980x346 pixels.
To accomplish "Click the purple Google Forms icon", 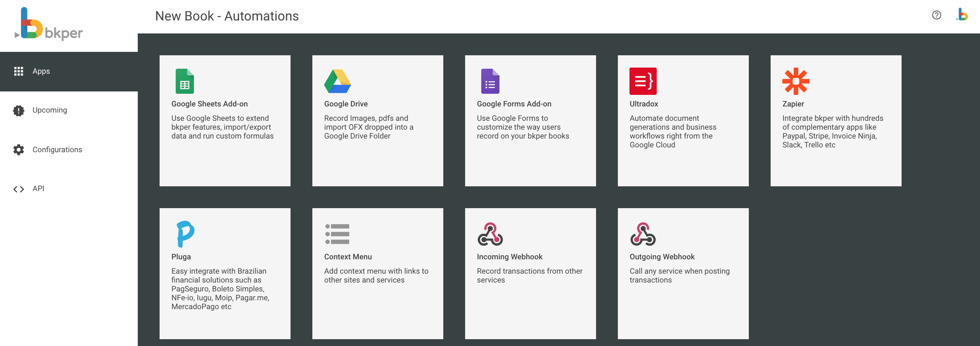I will point(490,81).
